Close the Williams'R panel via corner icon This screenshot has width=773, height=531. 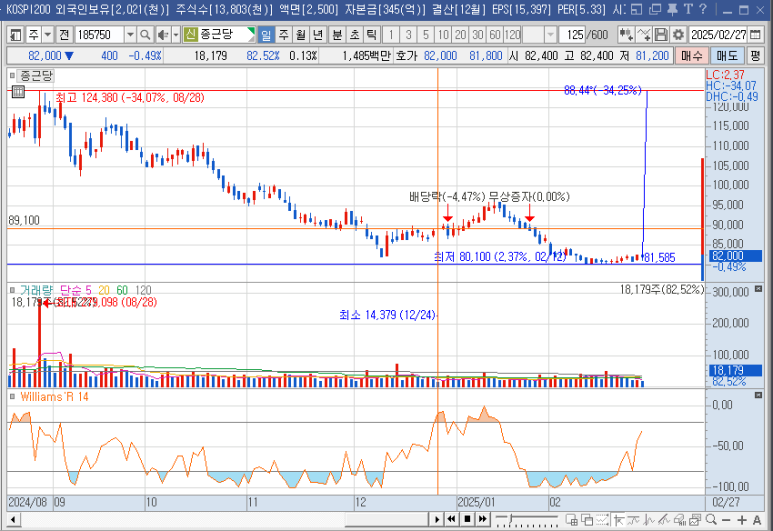(758, 395)
